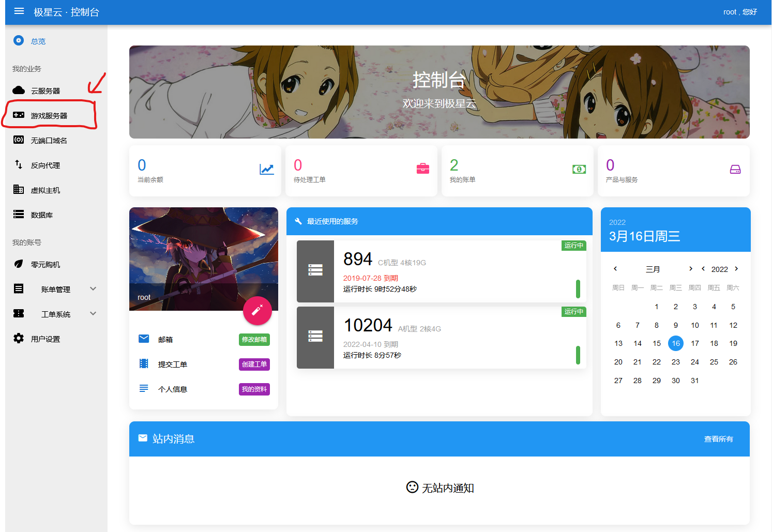Click the 无站内通知 message
Image resolution: width=772 pixels, height=532 pixels.
point(440,488)
